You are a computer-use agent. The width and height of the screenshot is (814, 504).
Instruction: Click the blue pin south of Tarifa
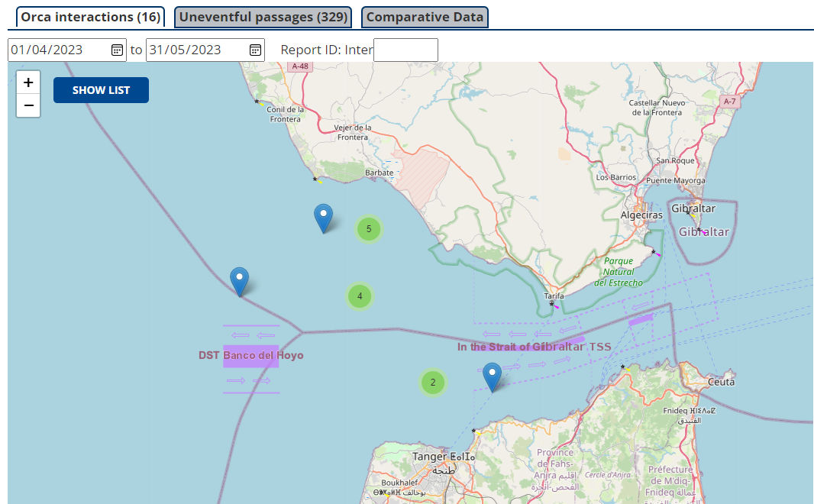(x=493, y=376)
